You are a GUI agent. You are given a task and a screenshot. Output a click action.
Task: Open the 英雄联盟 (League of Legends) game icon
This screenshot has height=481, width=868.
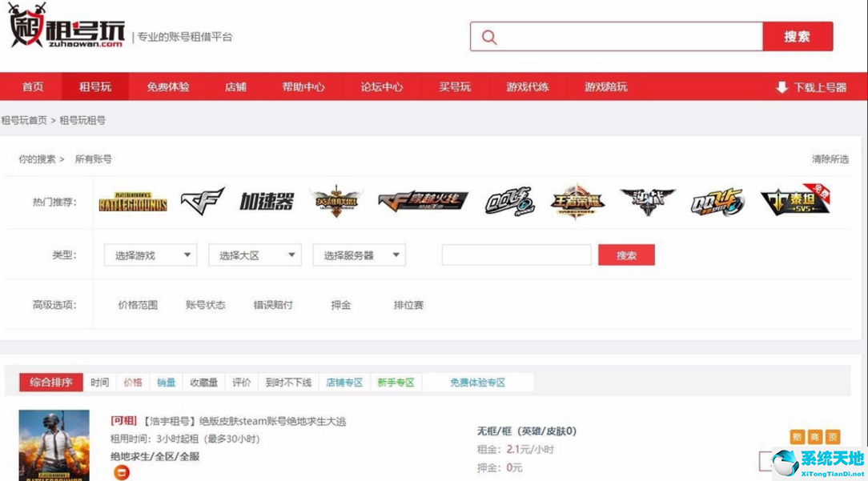pos(335,202)
